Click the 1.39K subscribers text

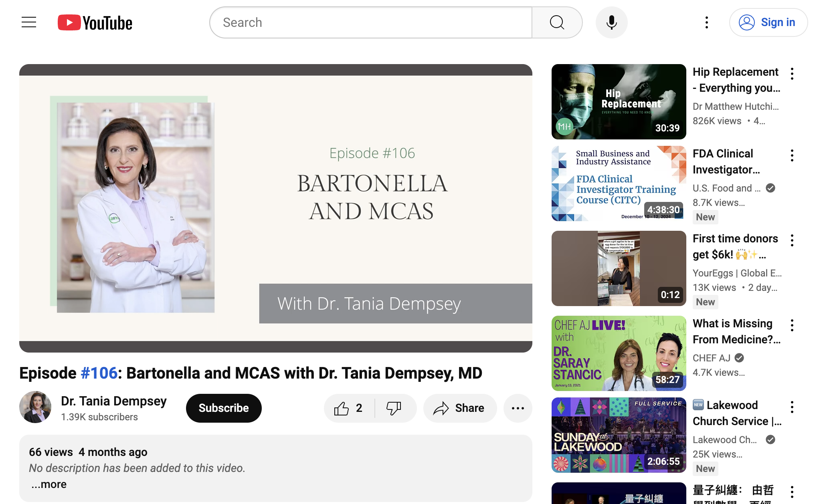pyautogui.click(x=99, y=417)
